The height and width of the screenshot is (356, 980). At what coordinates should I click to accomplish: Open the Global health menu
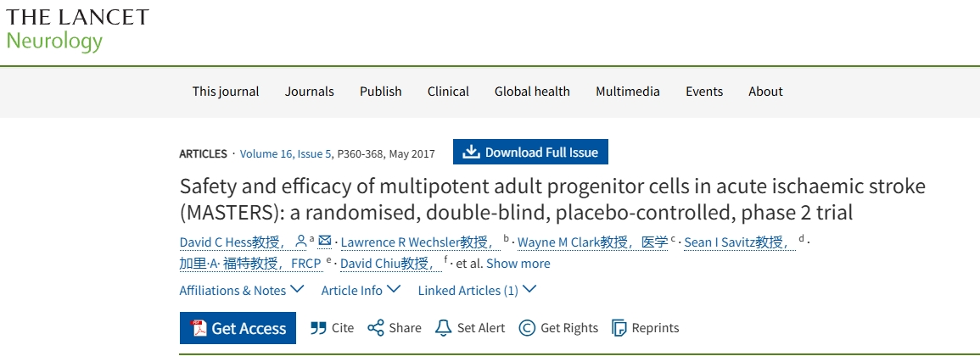(532, 92)
